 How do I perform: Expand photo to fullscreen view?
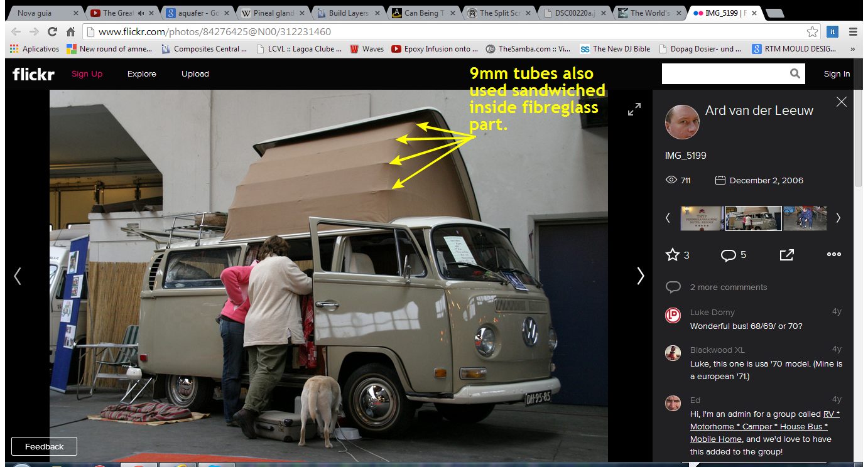(634, 109)
